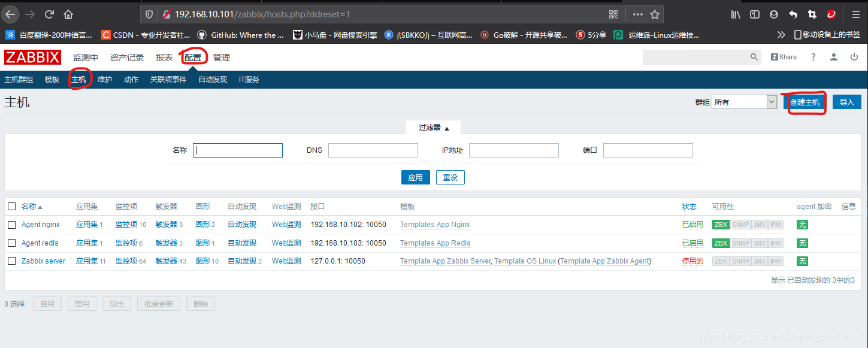This screenshot has width=868, height=348.
Task: Open the 报表 menu
Action: click(x=164, y=58)
